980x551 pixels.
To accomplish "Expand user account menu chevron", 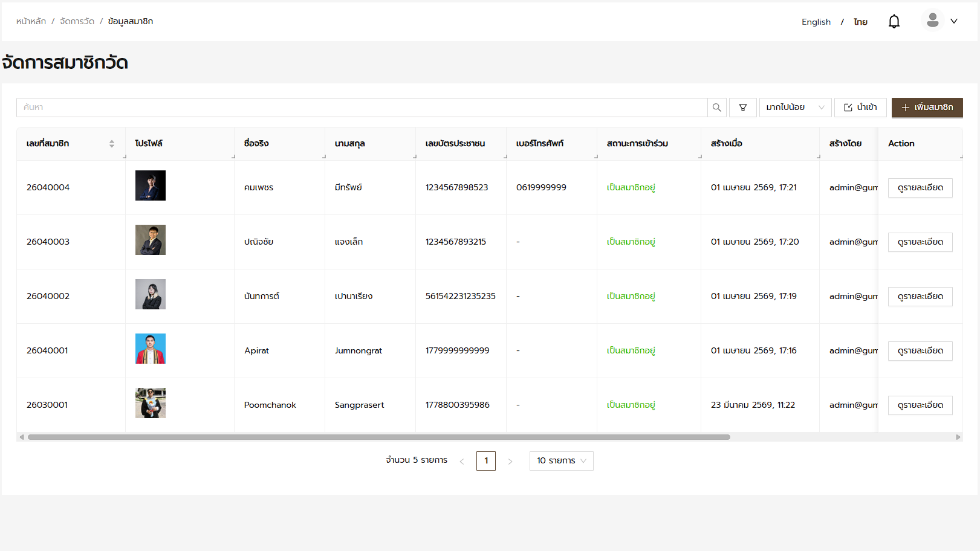I will point(954,21).
